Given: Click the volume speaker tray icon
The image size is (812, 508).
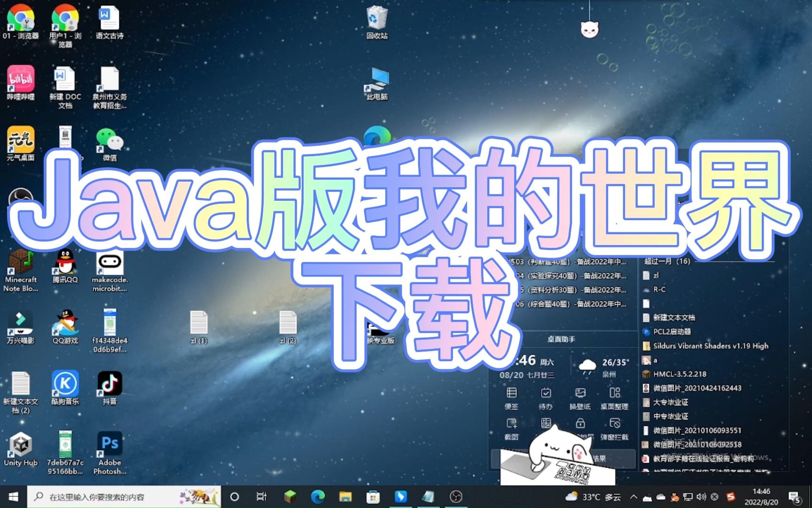Looking at the screenshot, I should click(x=701, y=497).
